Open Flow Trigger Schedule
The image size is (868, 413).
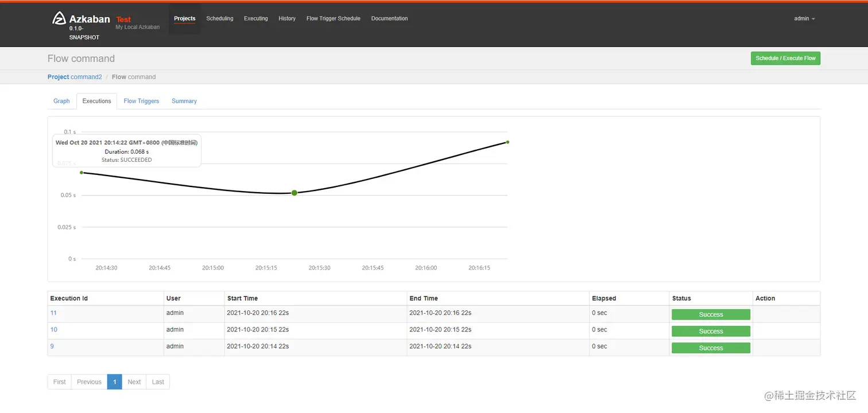point(334,18)
